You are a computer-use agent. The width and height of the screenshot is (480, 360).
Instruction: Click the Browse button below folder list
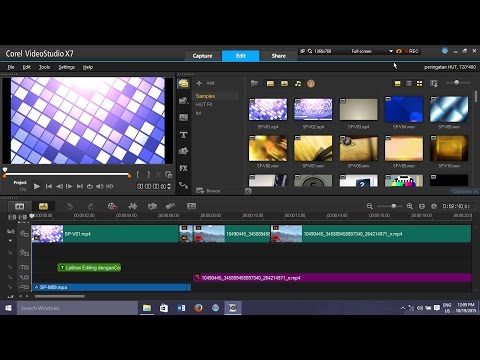pos(208,191)
